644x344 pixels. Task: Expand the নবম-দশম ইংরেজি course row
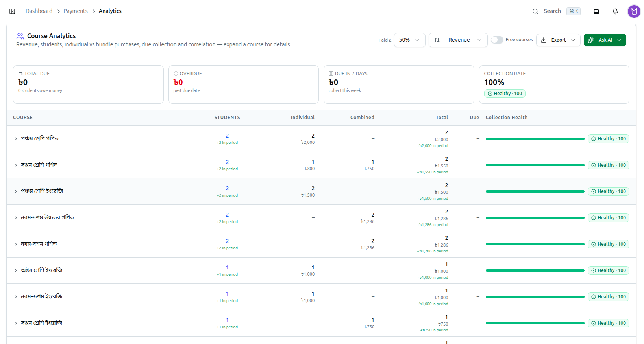16,297
